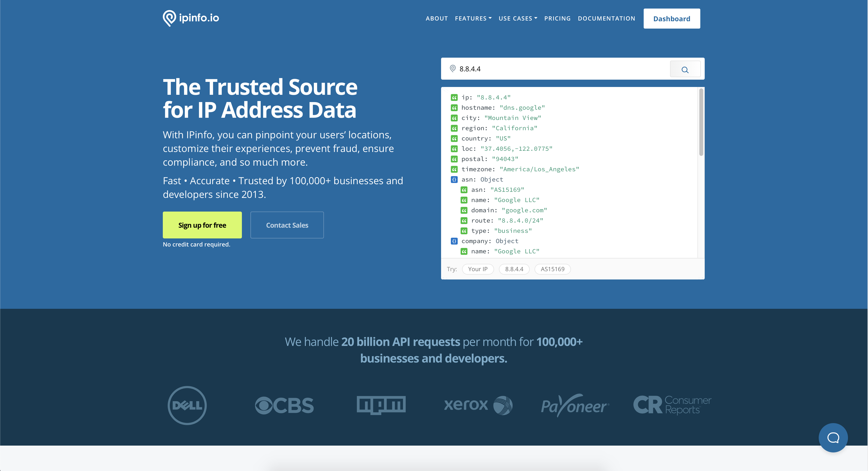The height and width of the screenshot is (471, 868).
Task: Click the string icon beside ip field
Action: (x=454, y=97)
